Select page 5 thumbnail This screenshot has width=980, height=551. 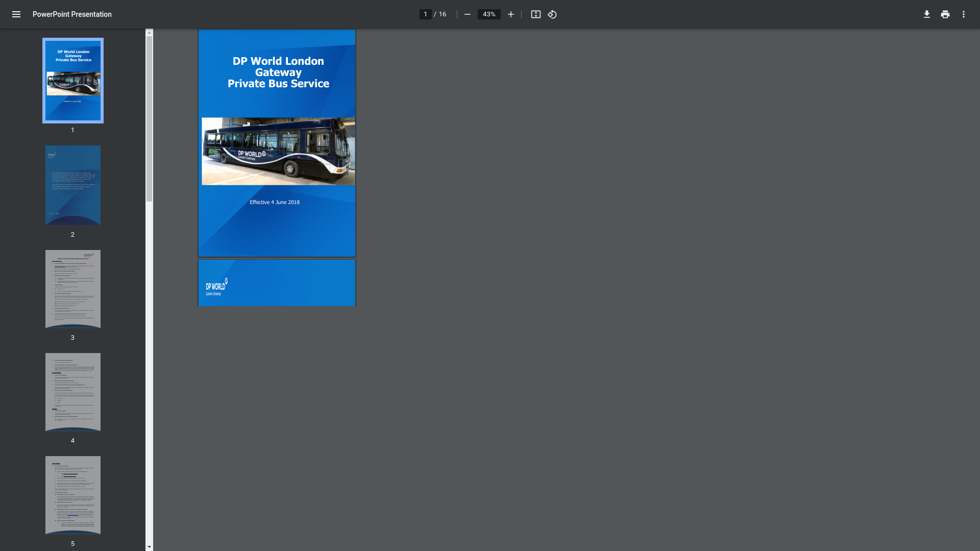point(73,495)
